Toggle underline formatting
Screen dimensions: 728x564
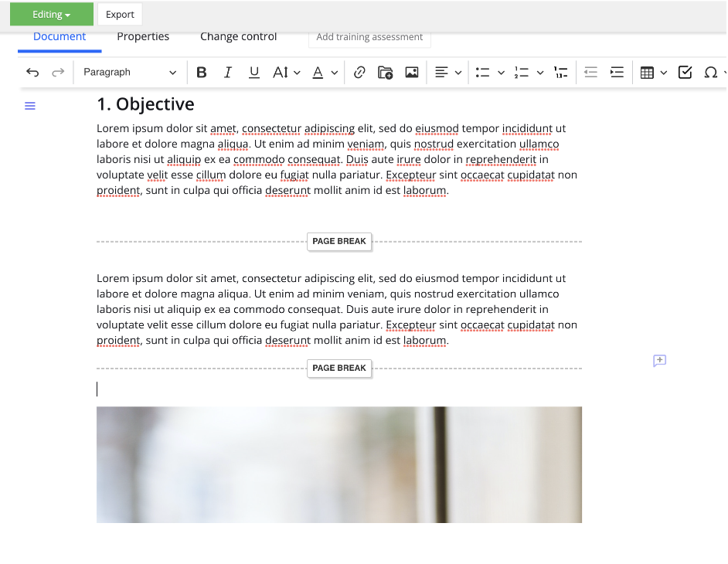254,73
